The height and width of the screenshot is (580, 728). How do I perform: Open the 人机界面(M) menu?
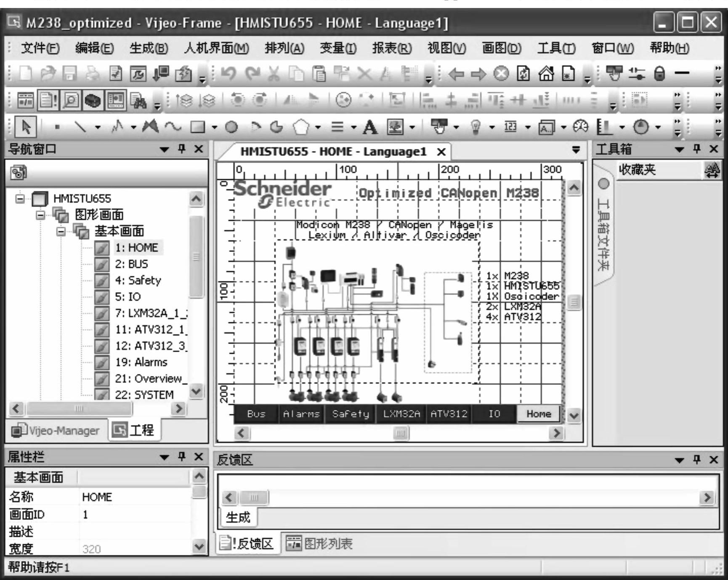click(x=216, y=48)
